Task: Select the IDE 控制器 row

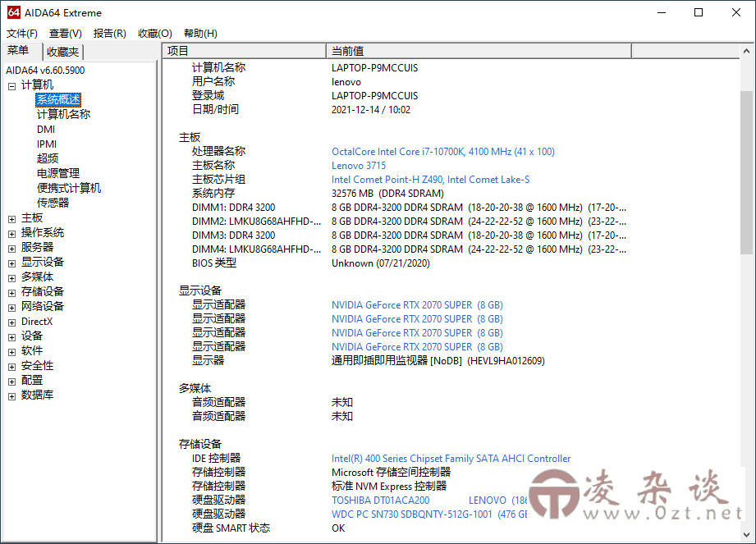Action: click(x=381, y=459)
